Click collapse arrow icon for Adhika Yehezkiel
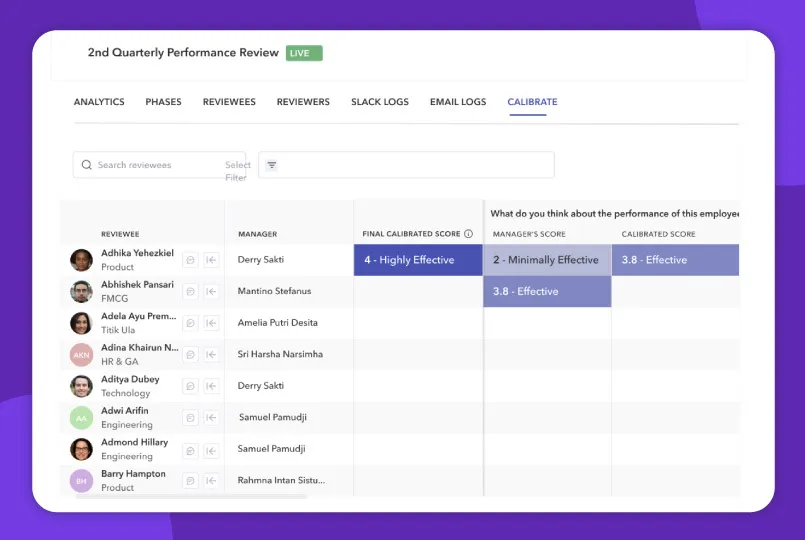The image size is (805, 540). click(x=211, y=260)
